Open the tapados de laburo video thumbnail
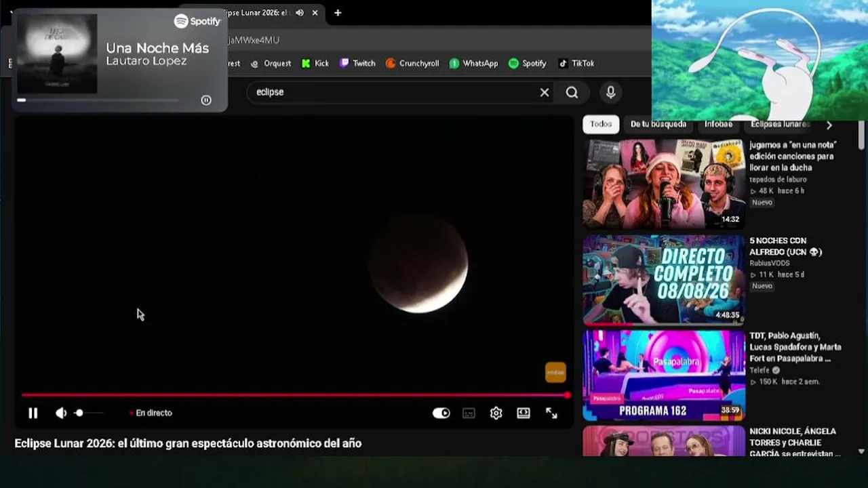868x488 pixels. pos(664,184)
